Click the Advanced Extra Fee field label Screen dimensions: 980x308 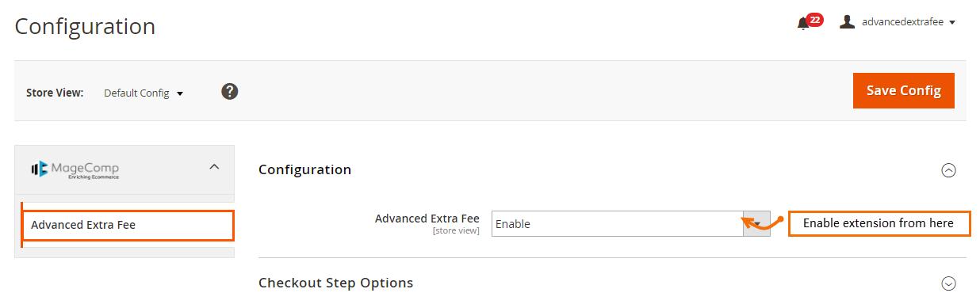point(427,218)
